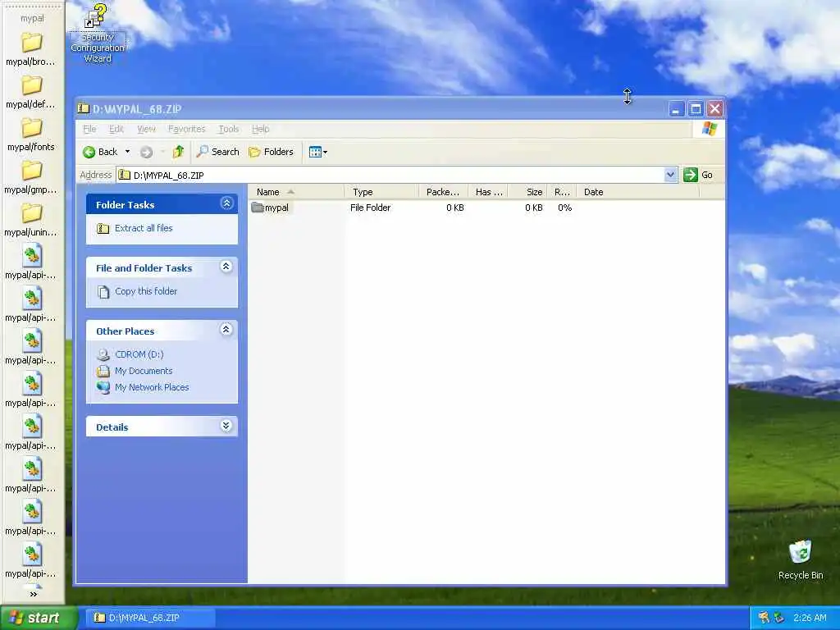Minimize the MYPAL_68.ZIP window

pyautogui.click(x=676, y=109)
